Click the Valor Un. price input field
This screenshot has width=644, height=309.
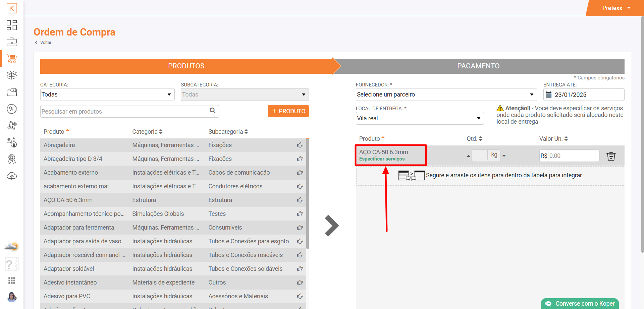click(x=573, y=156)
